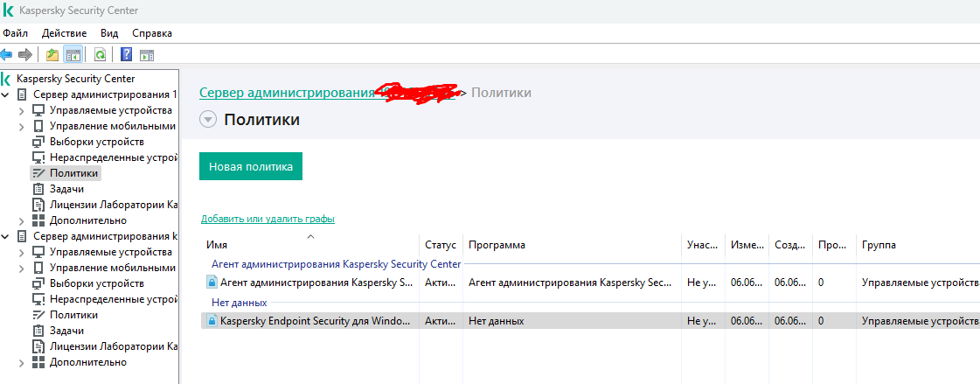Screen dimensions: 980x384
Task: Open the round dropdown beside Политики heading
Action: pos(207,120)
